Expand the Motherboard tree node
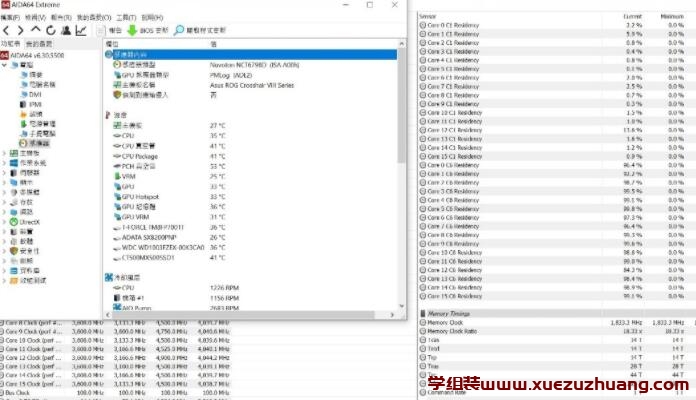 (x=4, y=153)
